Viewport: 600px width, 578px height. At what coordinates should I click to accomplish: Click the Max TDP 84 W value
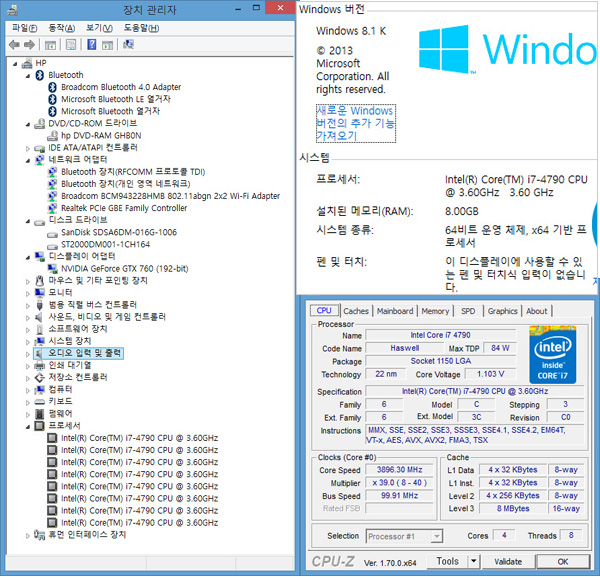(500, 348)
